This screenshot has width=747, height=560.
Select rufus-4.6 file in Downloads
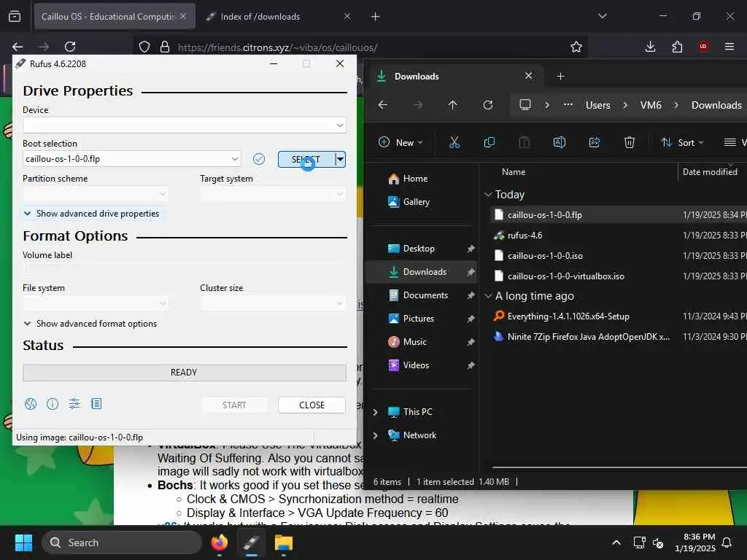click(525, 236)
